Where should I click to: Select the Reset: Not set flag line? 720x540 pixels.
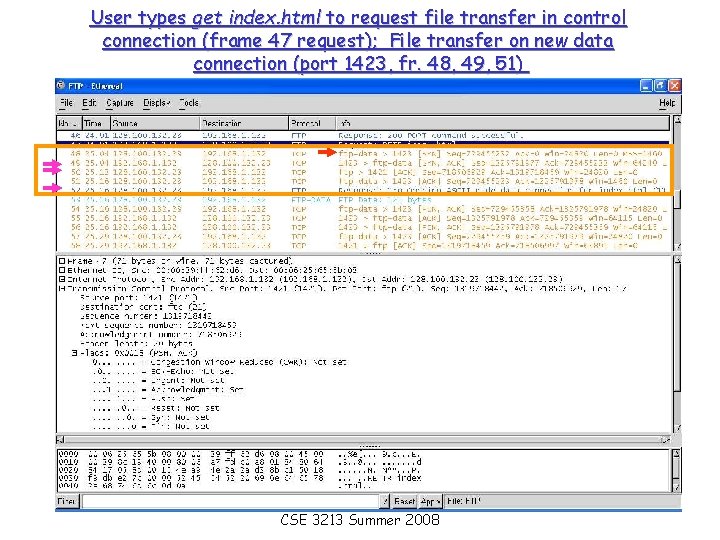coord(156,408)
